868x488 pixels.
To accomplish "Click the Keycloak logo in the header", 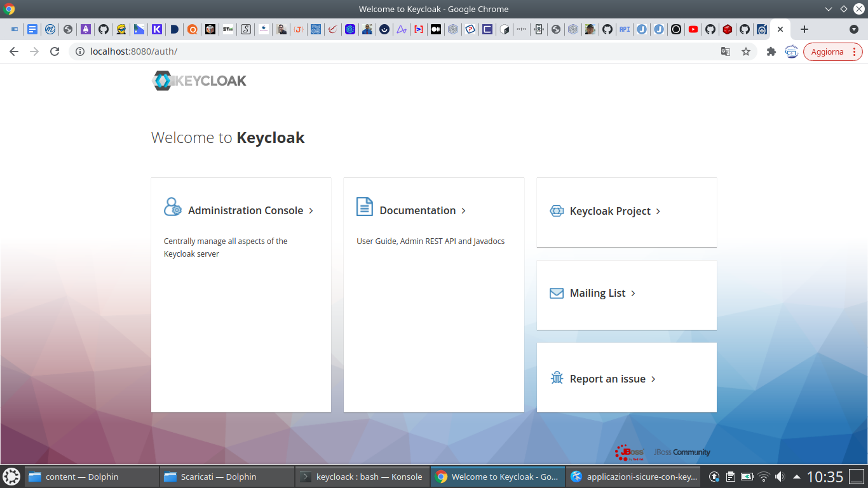I will (199, 81).
